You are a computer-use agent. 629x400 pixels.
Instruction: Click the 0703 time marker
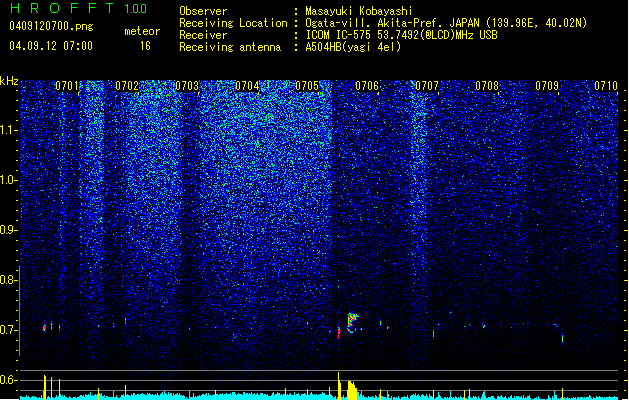click(x=187, y=86)
